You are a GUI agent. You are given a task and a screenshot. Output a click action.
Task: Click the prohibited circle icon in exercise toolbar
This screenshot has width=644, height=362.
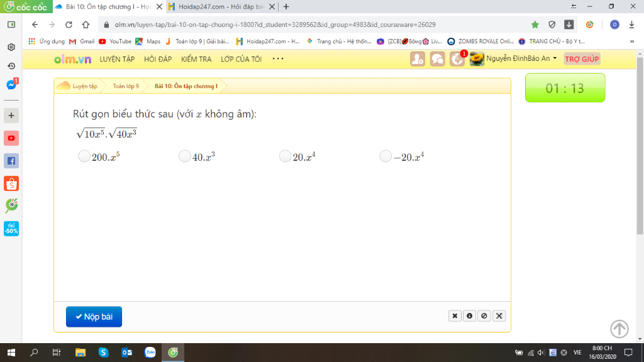click(x=484, y=315)
